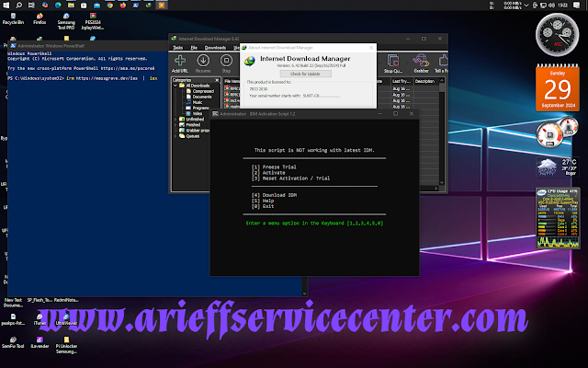The image size is (588, 368).
Task: Sort by Last Try column header
Action: point(401,81)
